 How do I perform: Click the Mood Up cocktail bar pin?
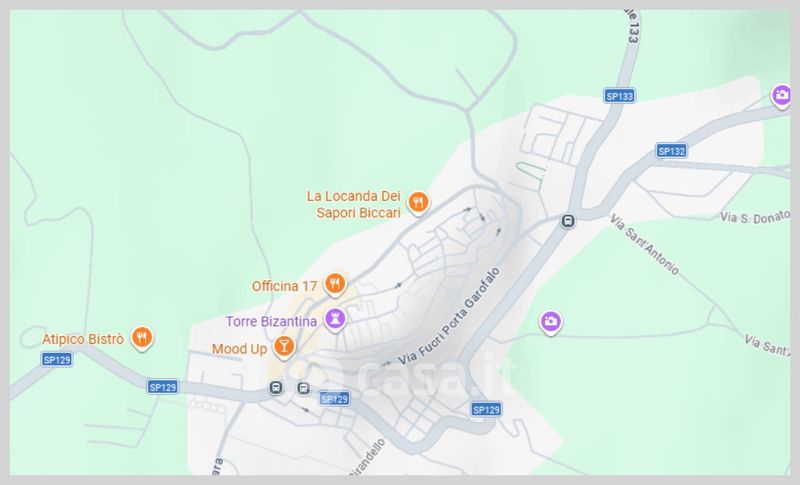284,347
